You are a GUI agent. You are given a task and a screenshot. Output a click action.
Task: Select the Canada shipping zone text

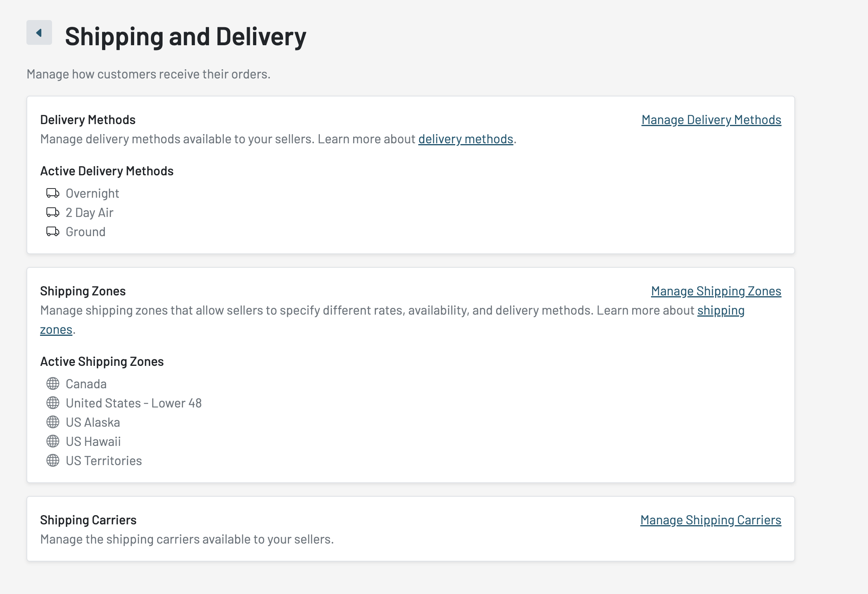pos(86,384)
